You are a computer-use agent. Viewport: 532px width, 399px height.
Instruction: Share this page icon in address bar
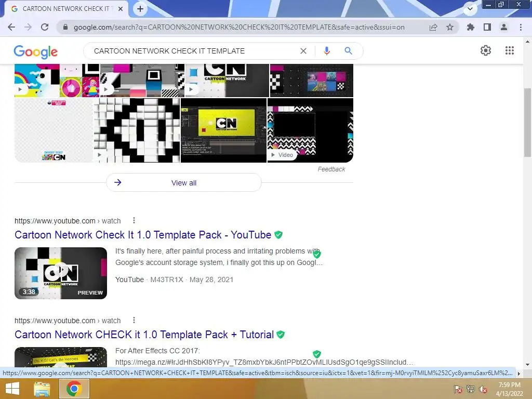pos(433,27)
